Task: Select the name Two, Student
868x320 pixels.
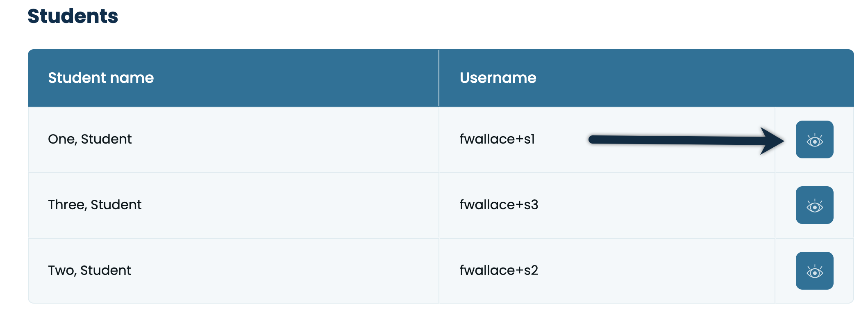Action: [89, 270]
